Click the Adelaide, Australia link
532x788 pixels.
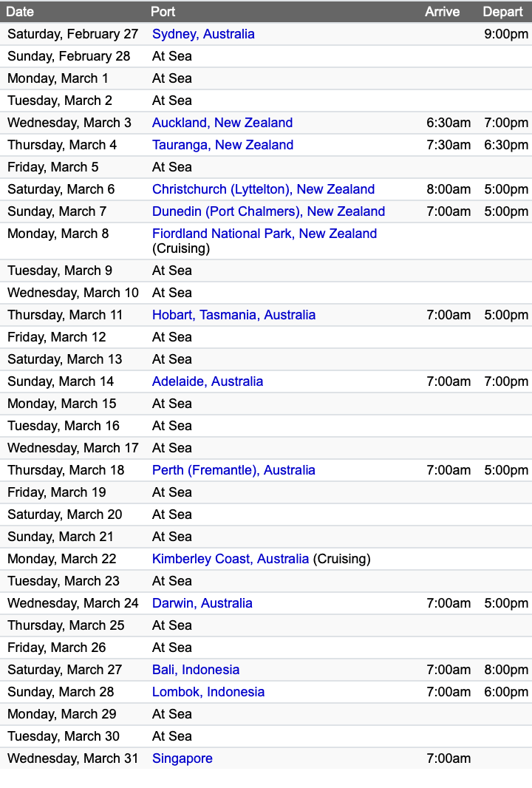click(x=208, y=381)
